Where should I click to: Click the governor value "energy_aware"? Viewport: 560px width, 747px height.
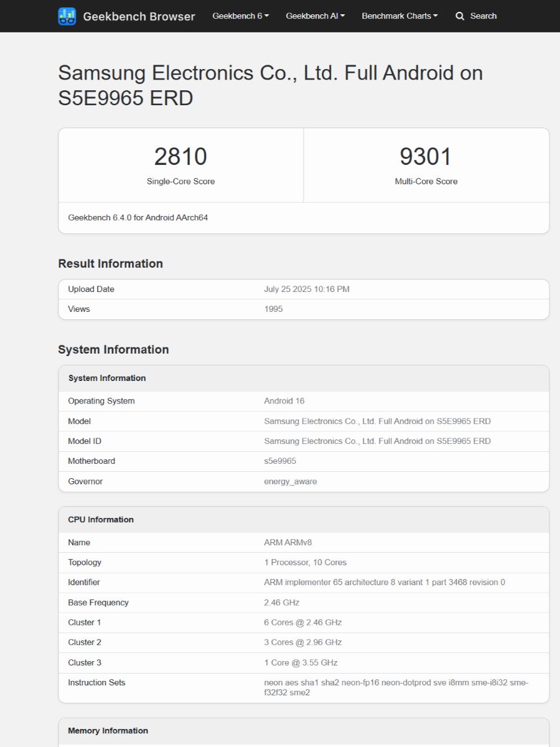click(291, 481)
